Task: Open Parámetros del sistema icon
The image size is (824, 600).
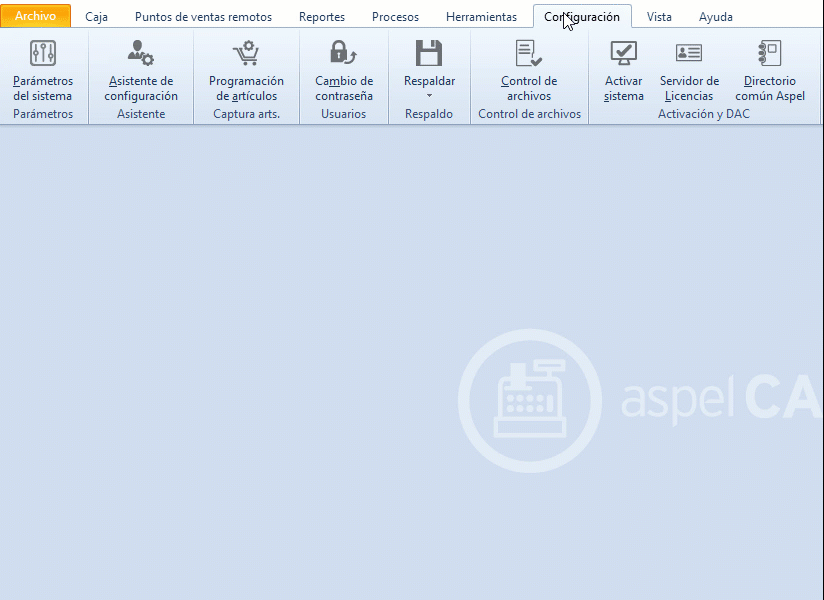Action: click(43, 54)
